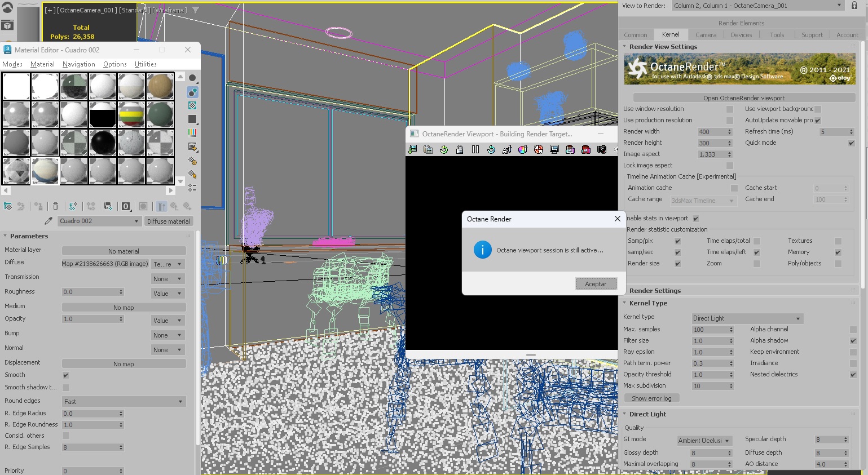This screenshot has width=868, height=475.
Task: Toggle checkered Background icon for sample slots
Action: (x=192, y=105)
